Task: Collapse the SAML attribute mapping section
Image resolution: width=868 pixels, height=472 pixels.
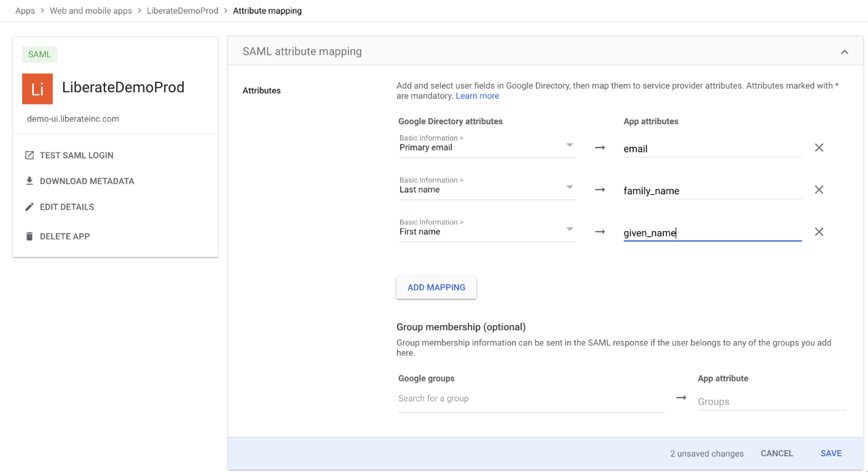Action: point(845,52)
